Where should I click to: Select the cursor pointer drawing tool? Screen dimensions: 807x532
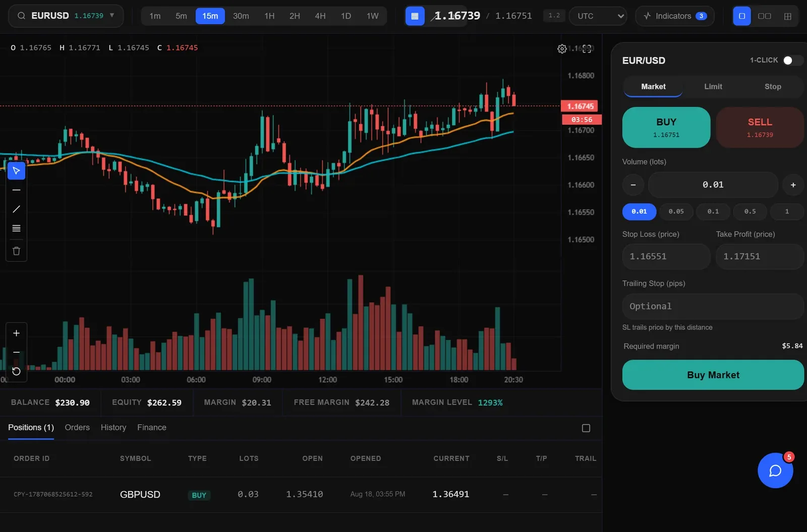tap(16, 171)
